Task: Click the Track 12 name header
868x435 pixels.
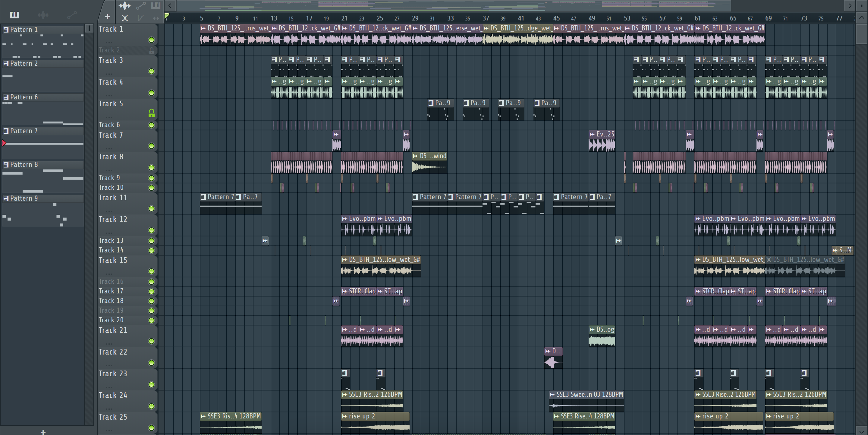Action: [113, 220]
